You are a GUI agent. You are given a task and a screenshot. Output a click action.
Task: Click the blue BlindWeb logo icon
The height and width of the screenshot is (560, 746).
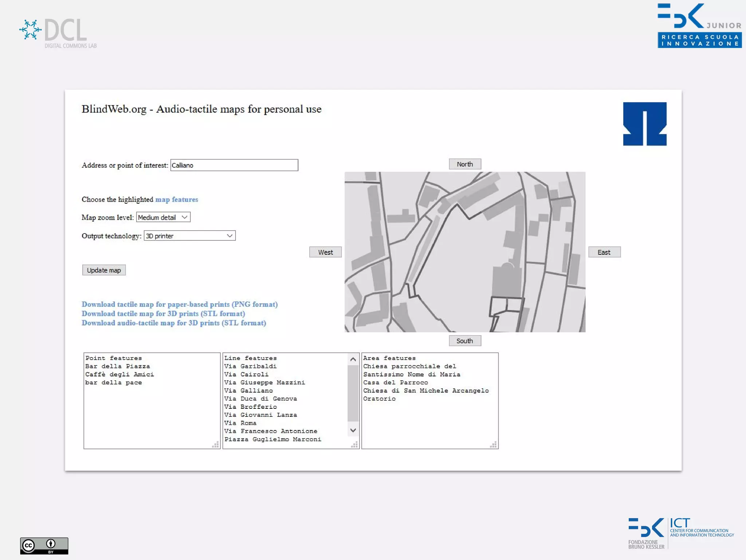[644, 124]
